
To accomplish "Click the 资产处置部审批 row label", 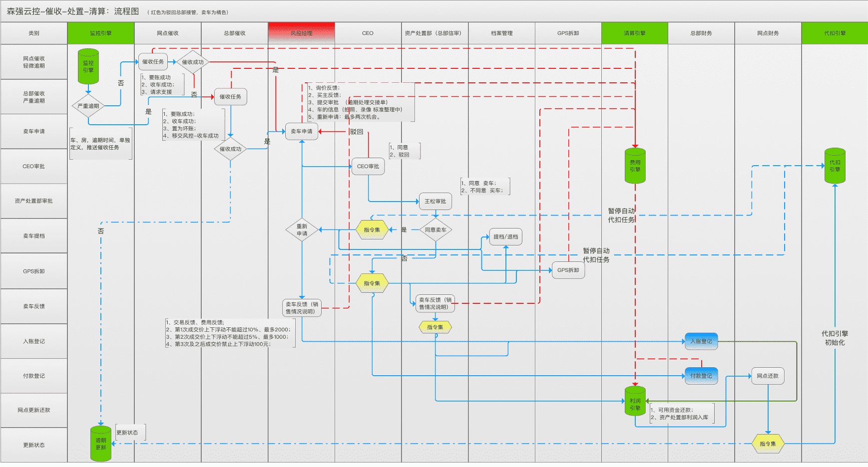I will click(x=34, y=201).
